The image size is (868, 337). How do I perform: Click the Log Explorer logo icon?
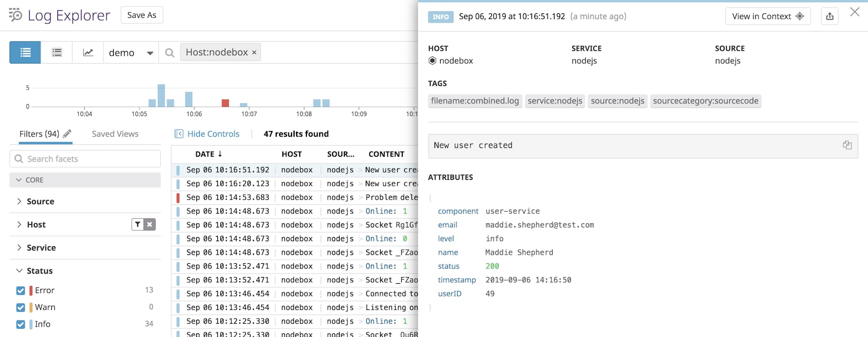click(x=15, y=15)
